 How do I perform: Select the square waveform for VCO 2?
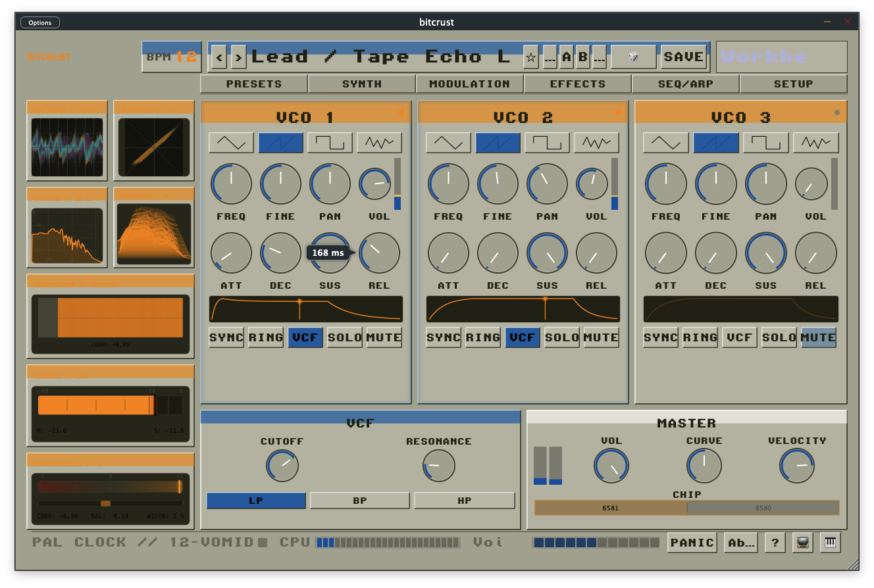pyautogui.click(x=547, y=142)
